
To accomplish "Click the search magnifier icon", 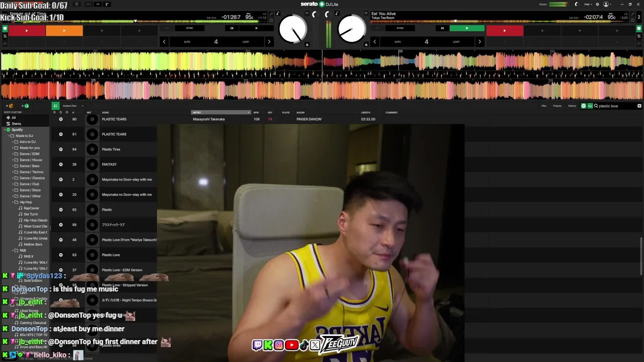I will tap(596, 106).
